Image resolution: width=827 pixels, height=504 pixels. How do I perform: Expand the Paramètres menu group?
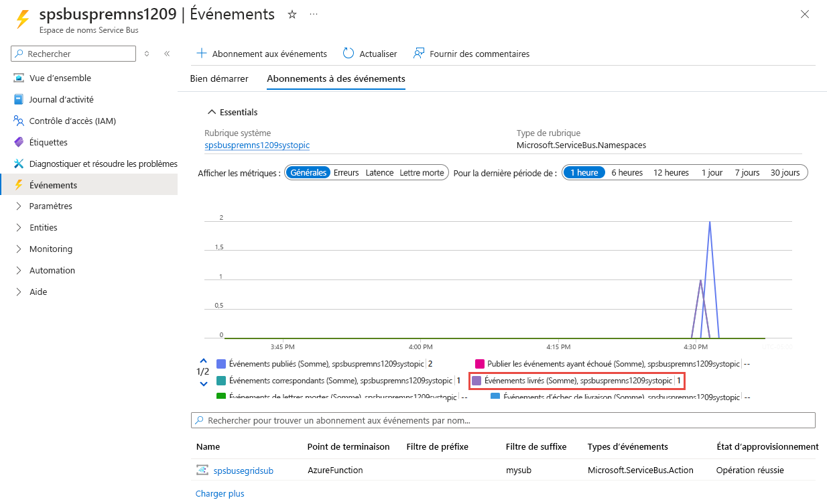pos(18,206)
